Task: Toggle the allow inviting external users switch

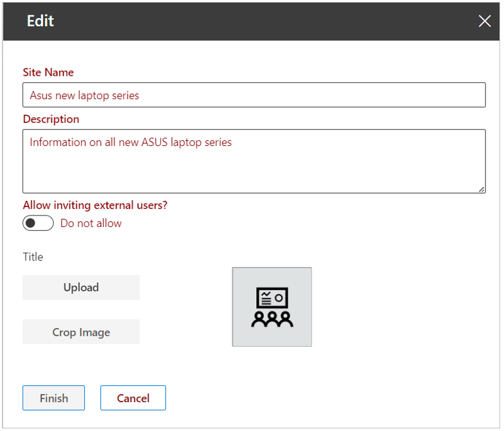Action: pos(38,223)
